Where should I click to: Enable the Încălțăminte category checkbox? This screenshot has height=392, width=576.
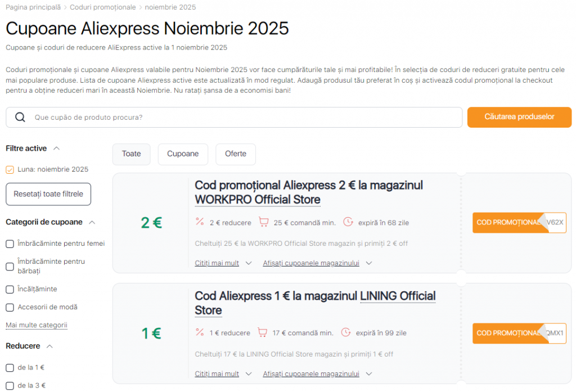10,289
